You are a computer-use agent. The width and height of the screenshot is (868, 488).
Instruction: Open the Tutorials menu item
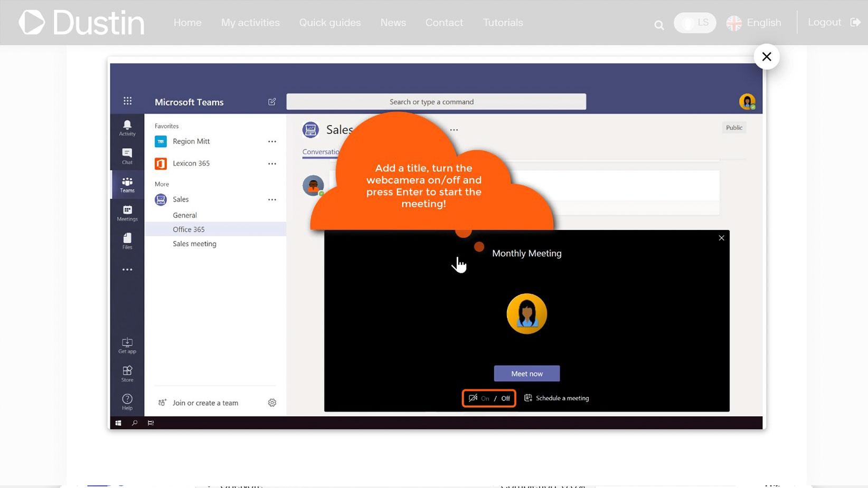503,23
